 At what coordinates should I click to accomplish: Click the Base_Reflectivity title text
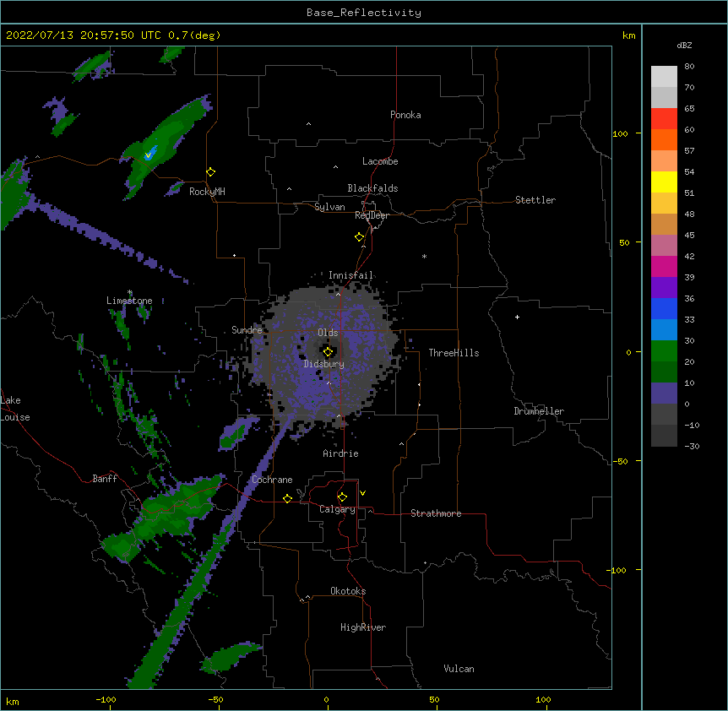tap(364, 13)
